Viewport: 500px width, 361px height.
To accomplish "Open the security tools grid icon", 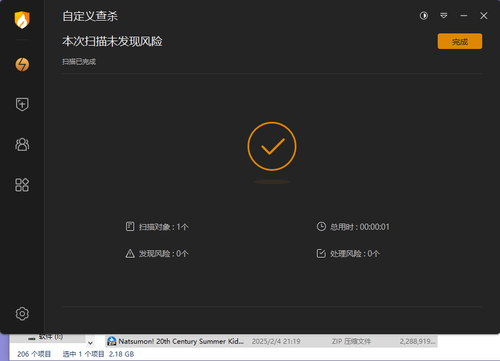I will (22, 185).
